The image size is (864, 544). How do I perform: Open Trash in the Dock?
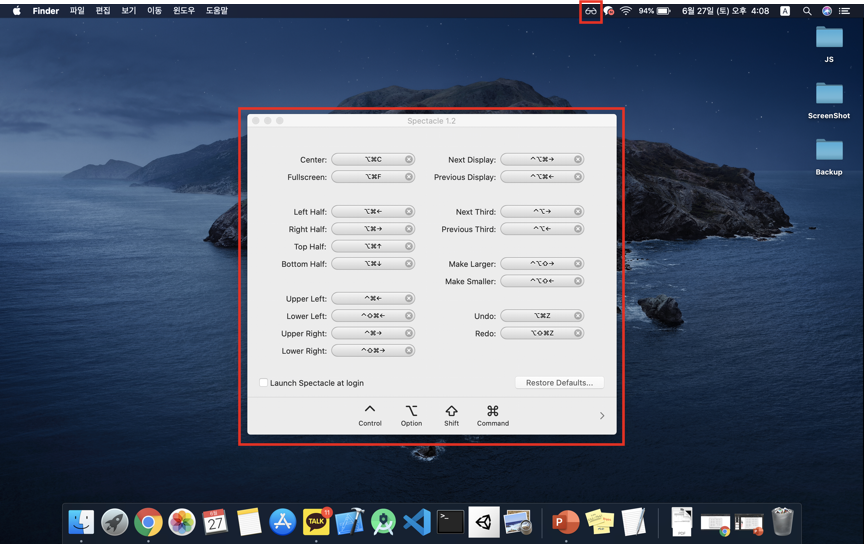coord(782,521)
